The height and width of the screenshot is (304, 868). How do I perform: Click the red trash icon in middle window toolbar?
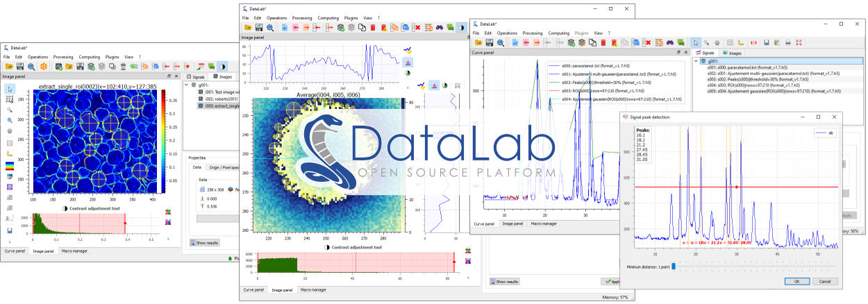tap(373, 28)
